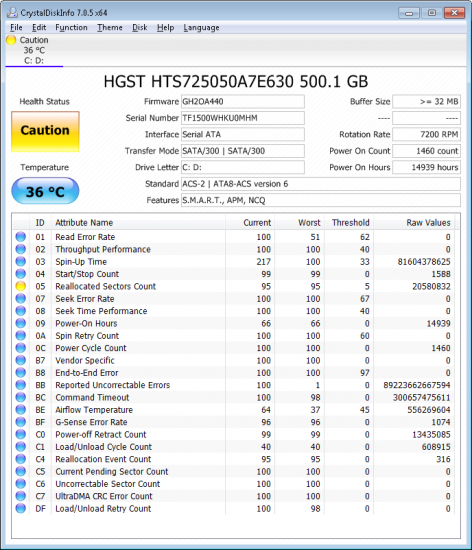Viewport: 472px width, 550px height.
Task: Open the Edit menu
Action: point(39,27)
